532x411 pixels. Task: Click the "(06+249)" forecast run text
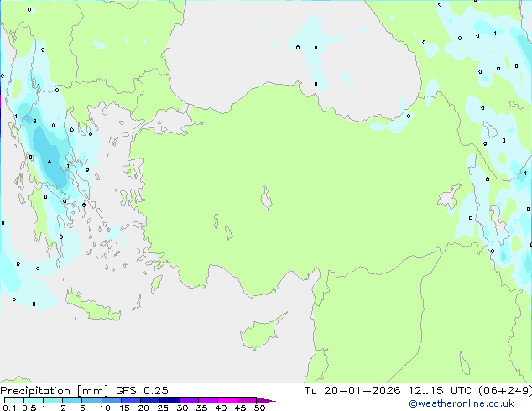505,391
